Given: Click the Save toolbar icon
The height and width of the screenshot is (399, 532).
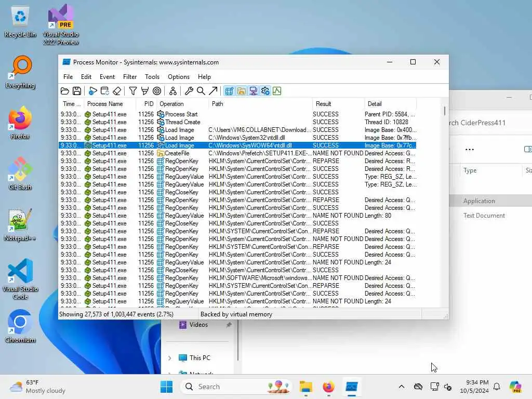Looking at the screenshot, I should click(x=77, y=91).
